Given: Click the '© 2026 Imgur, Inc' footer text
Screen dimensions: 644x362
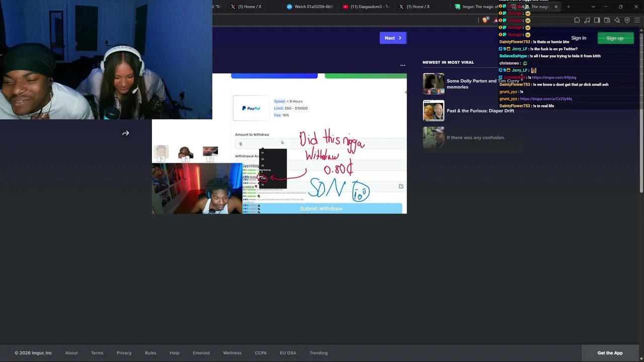Looking at the screenshot, I should pos(33,353).
